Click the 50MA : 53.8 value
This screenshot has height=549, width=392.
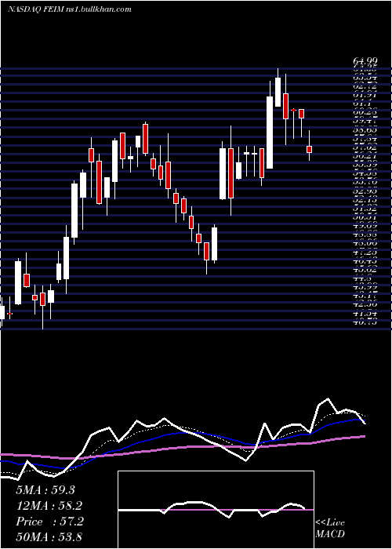click(x=49, y=536)
